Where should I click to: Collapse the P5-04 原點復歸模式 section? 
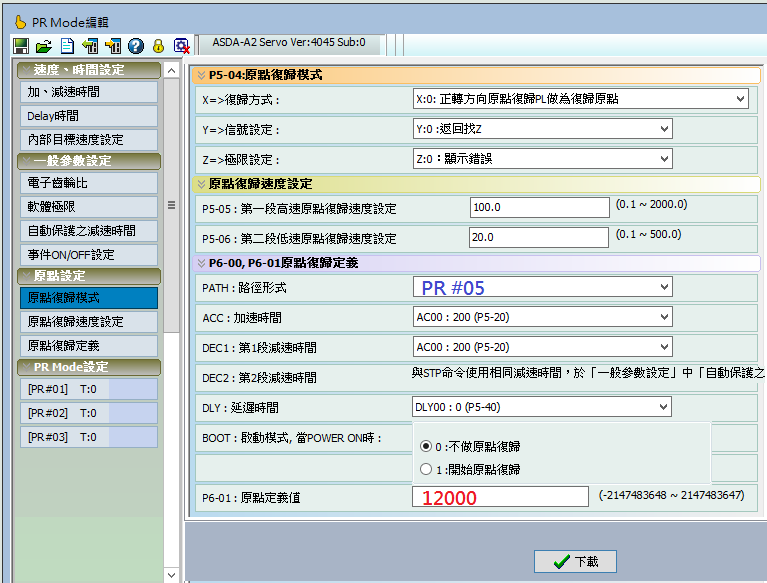pyautogui.click(x=202, y=75)
